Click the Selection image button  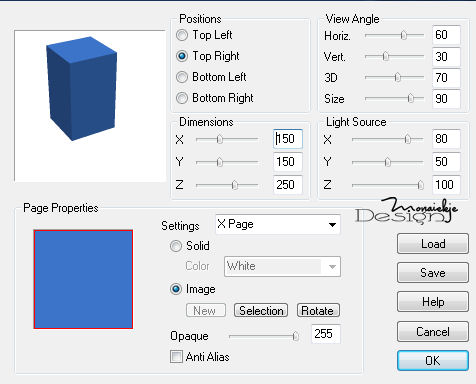click(x=261, y=311)
